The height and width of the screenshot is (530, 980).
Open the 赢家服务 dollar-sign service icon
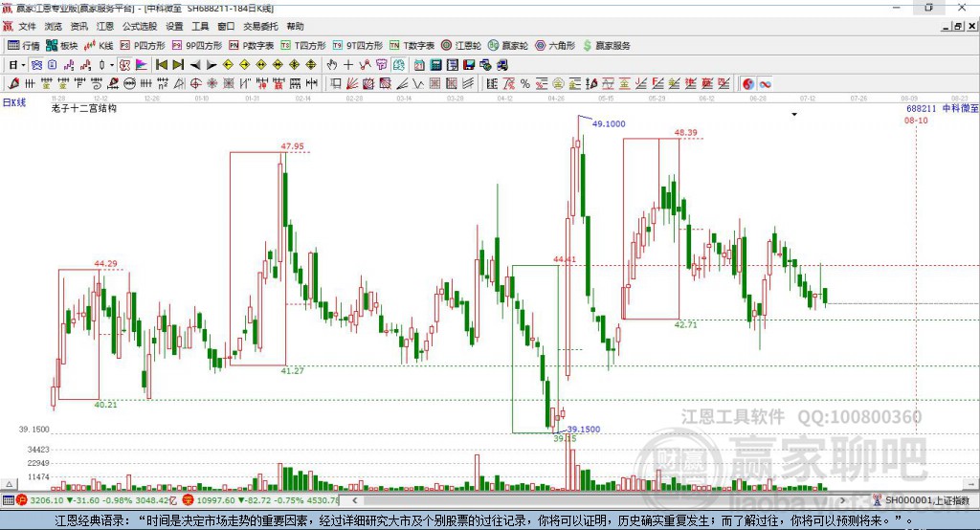(x=606, y=46)
